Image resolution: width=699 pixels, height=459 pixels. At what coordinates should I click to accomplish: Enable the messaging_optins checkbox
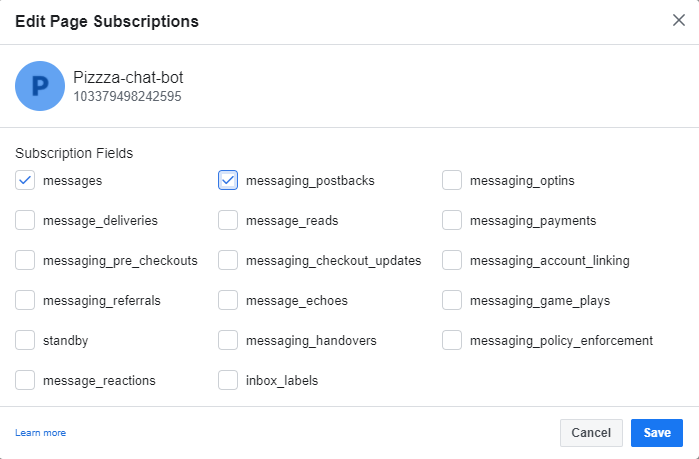tap(452, 180)
